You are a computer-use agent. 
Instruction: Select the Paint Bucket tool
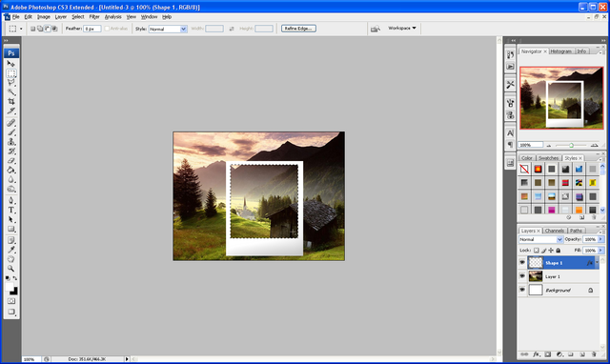[10, 170]
